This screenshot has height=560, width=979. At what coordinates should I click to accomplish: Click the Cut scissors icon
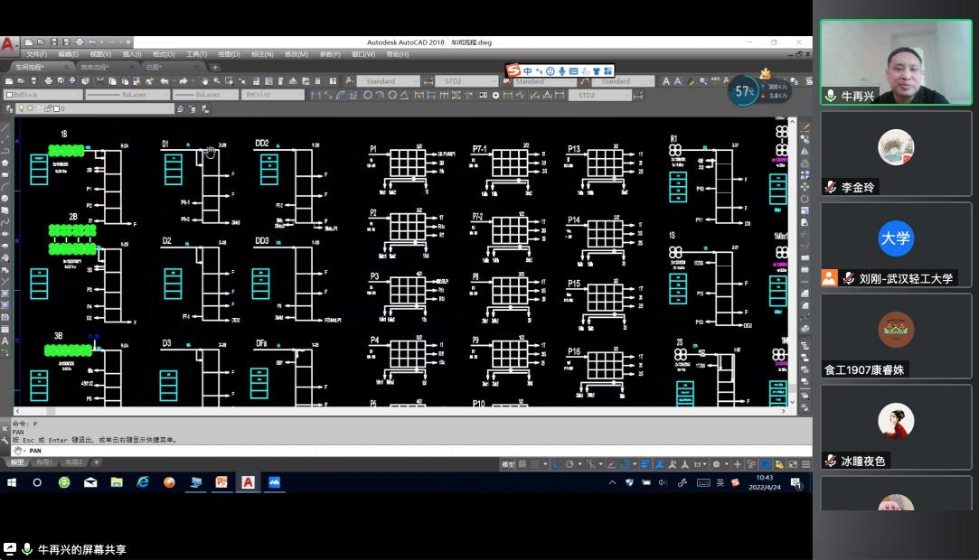pos(99,80)
